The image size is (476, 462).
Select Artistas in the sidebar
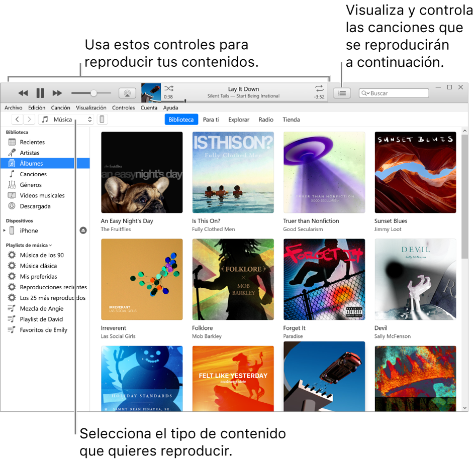point(45,153)
